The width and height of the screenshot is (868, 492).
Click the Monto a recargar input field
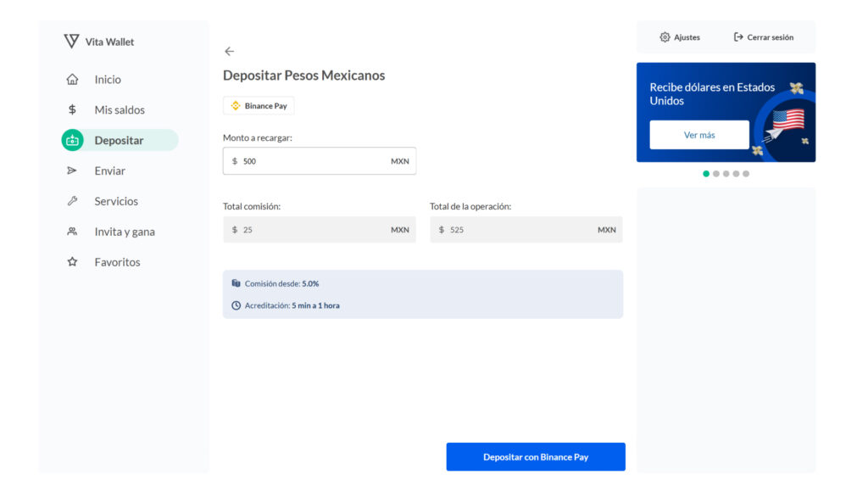click(x=314, y=161)
